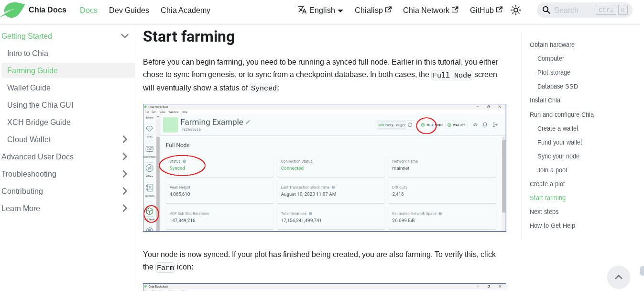Click the Chia leaf logo
Screen dimensions: 644x291
12,10
